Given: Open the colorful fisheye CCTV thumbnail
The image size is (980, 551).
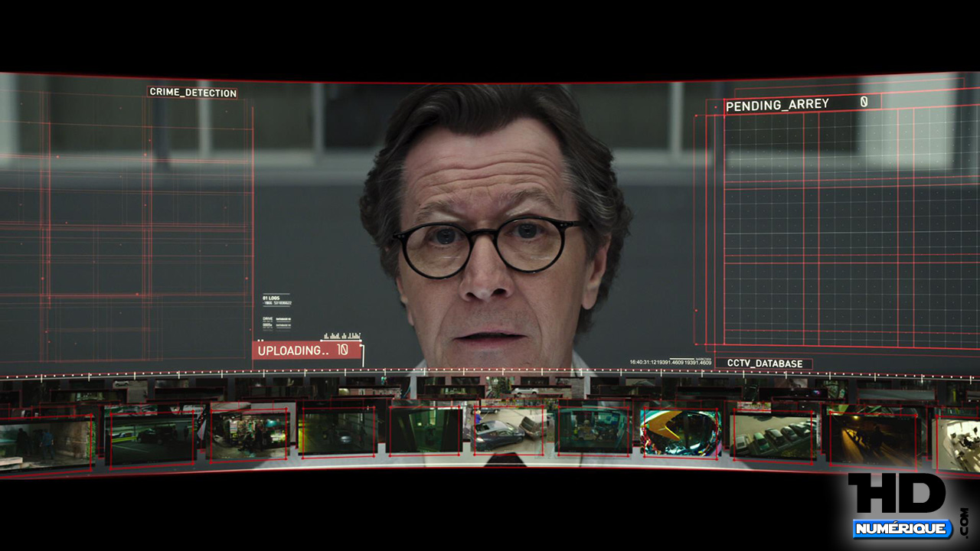Looking at the screenshot, I should click(x=681, y=433).
